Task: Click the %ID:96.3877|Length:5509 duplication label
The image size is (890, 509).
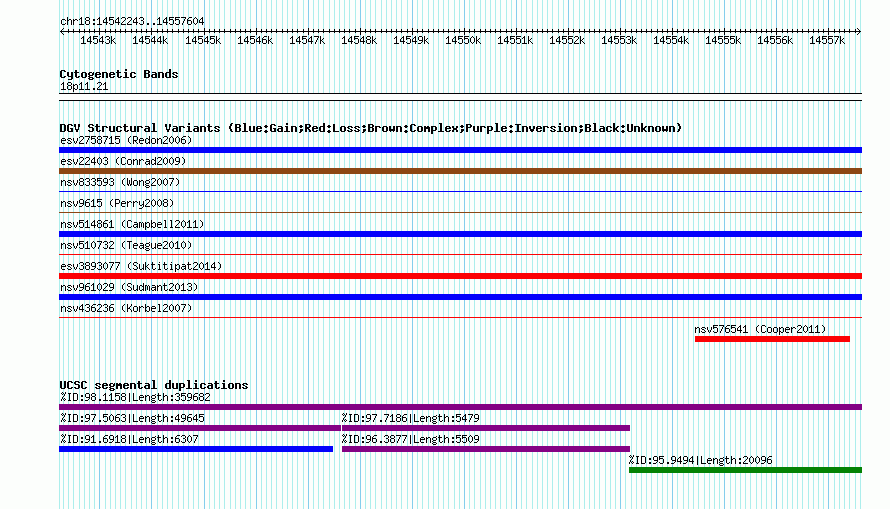Action: click(410, 439)
